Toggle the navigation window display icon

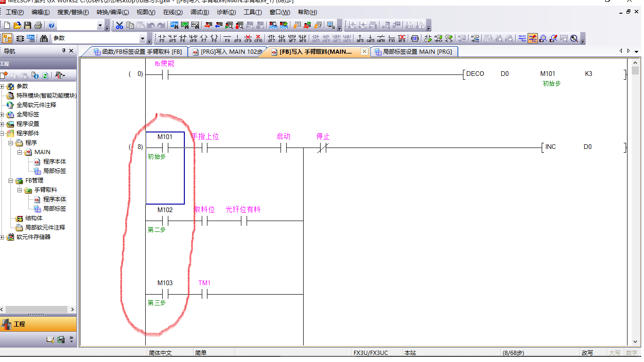7,39
